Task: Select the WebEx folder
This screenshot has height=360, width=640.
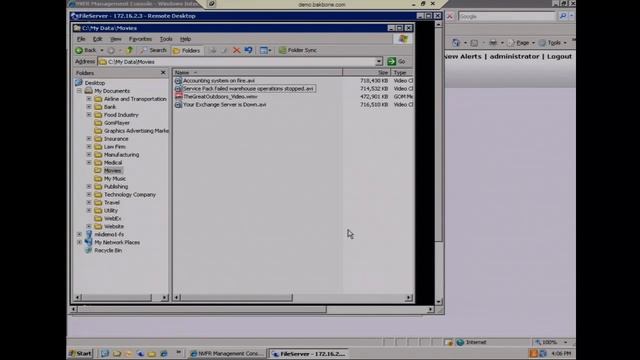Action: click(112, 218)
